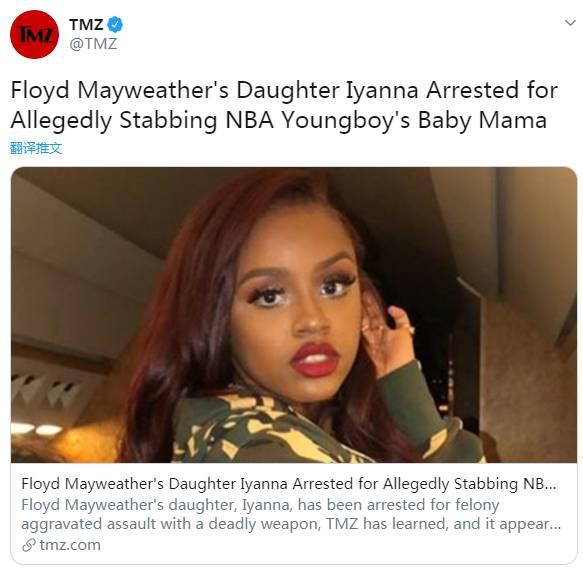Click the camouflage jacket area of the photo

click(260, 431)
